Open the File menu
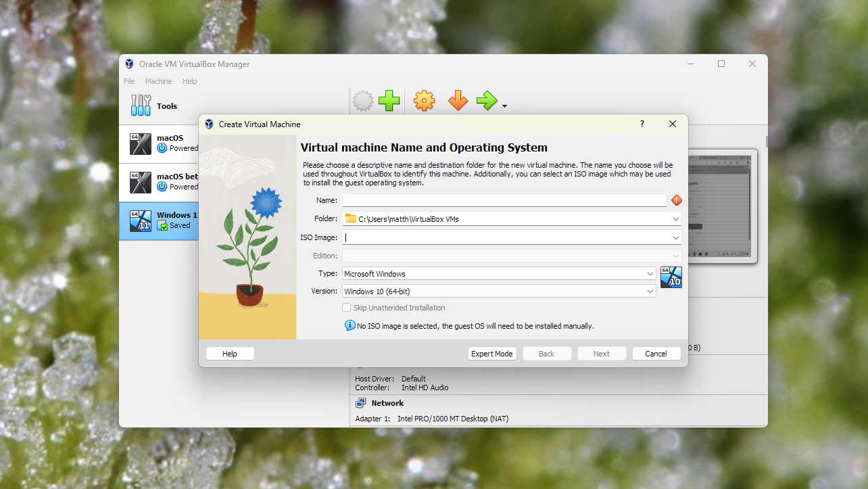The height and width of the screenshot is (489, 868). (129, 81)
